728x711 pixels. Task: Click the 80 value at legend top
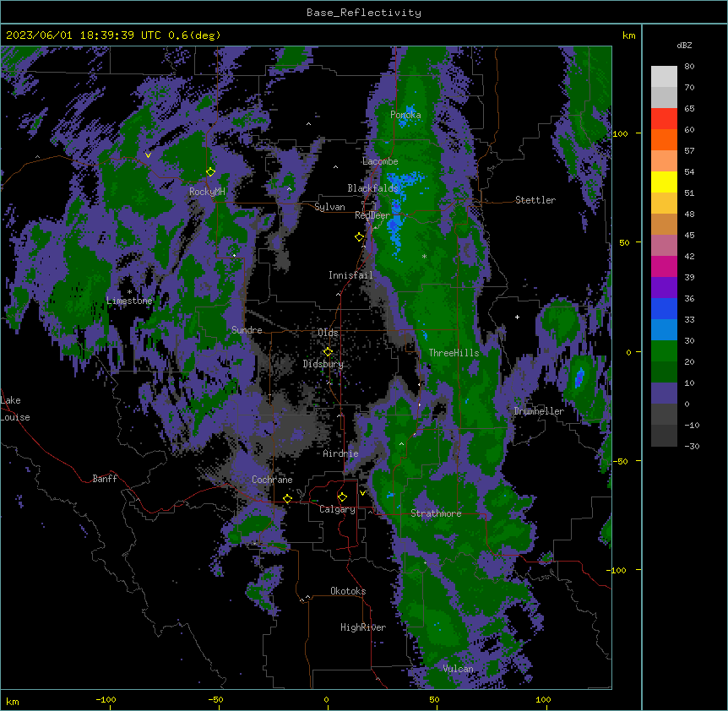click(689, 67)
